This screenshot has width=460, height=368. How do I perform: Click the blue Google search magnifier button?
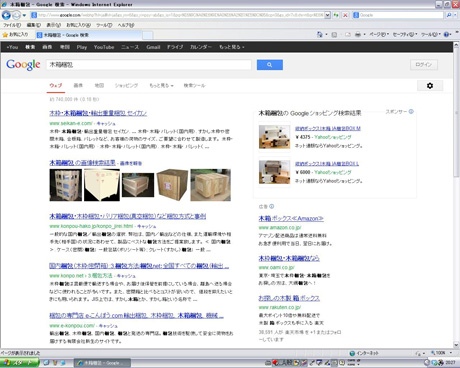270,65
